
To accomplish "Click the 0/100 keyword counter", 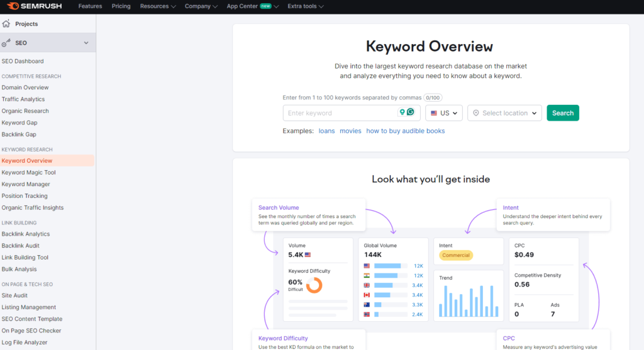I will click(433, 97).
